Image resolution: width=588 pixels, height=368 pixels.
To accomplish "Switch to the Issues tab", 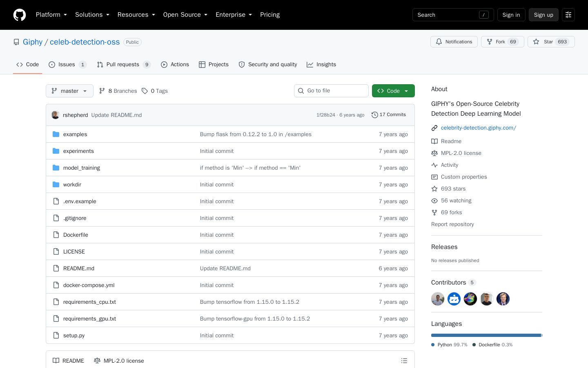I will click(x=67, y=65).
